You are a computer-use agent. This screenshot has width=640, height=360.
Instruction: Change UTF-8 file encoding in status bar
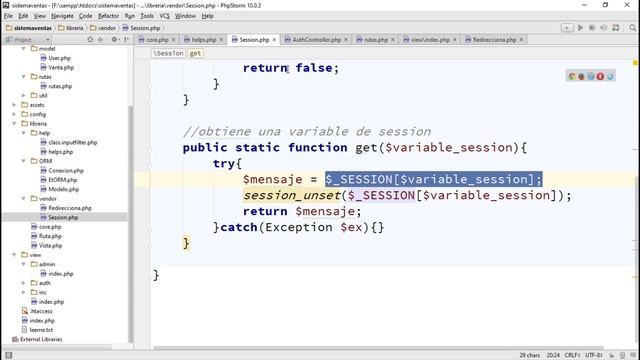(594, 355)
